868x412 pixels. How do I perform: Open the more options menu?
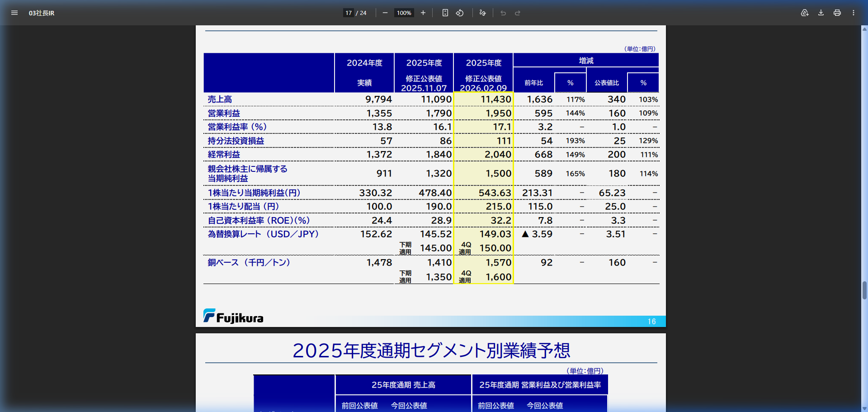[854, 13]
